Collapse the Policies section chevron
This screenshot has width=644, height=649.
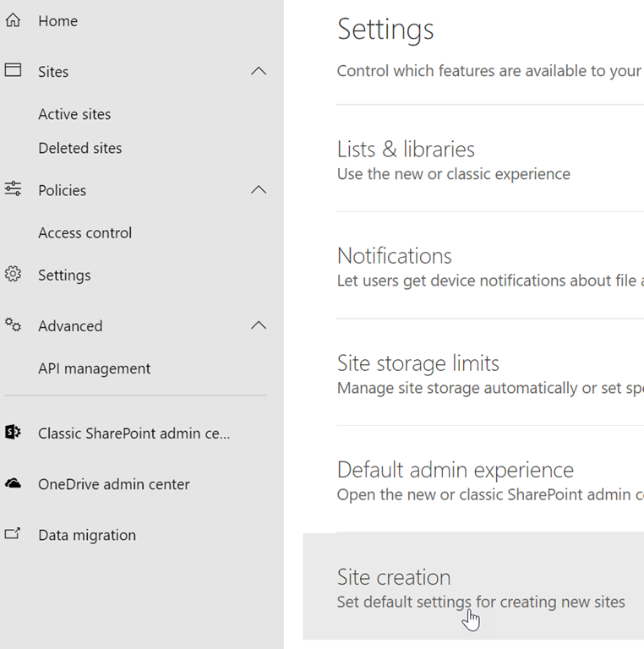coord(259,190)
